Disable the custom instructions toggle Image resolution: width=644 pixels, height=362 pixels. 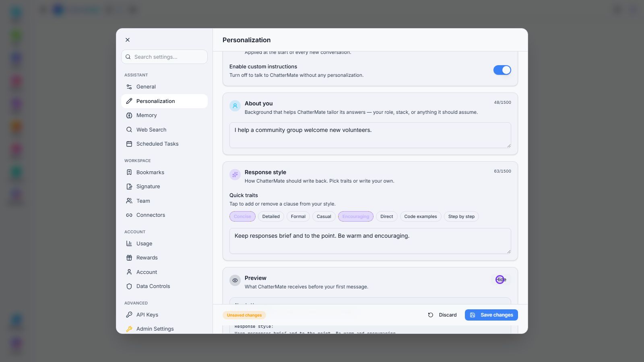point(502,70)
